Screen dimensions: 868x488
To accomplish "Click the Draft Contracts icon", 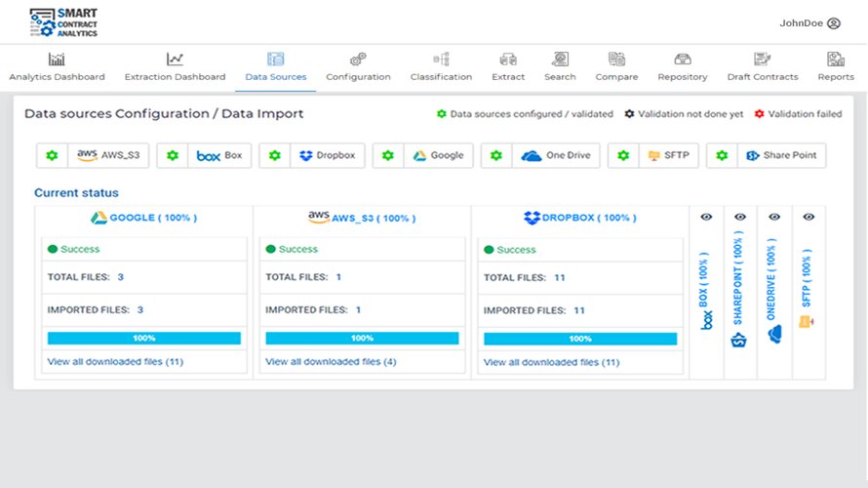I will (762, 60).
